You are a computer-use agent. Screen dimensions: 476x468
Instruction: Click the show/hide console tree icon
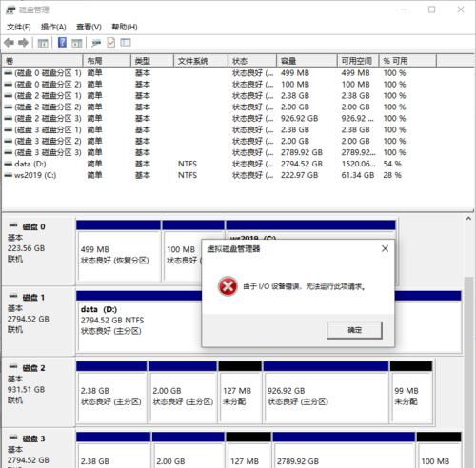click(43, 43)
